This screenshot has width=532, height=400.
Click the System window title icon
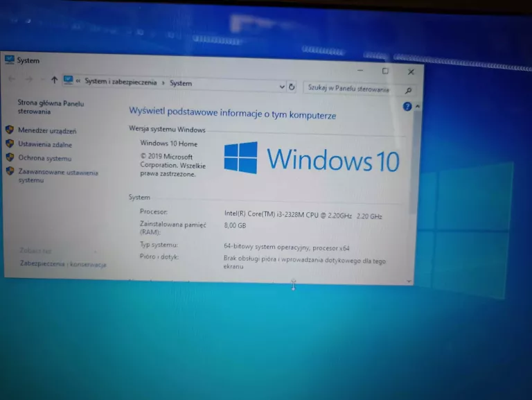(x=10, y=60)
